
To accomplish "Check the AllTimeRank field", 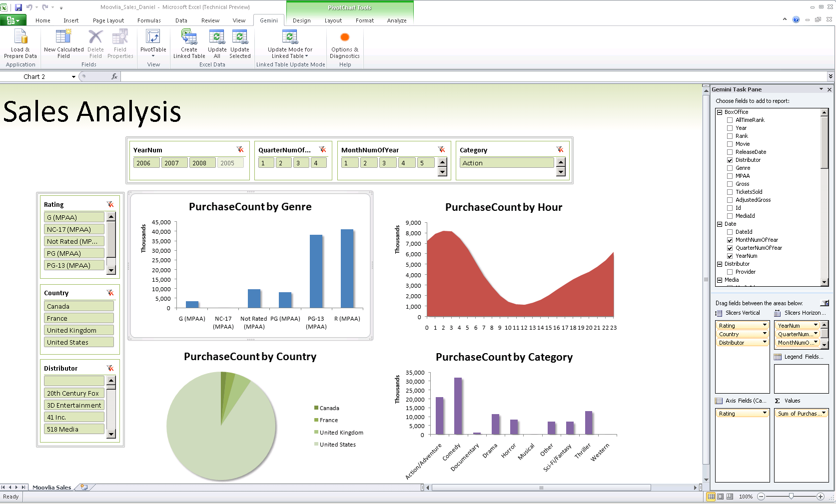I will pos(730,120).
